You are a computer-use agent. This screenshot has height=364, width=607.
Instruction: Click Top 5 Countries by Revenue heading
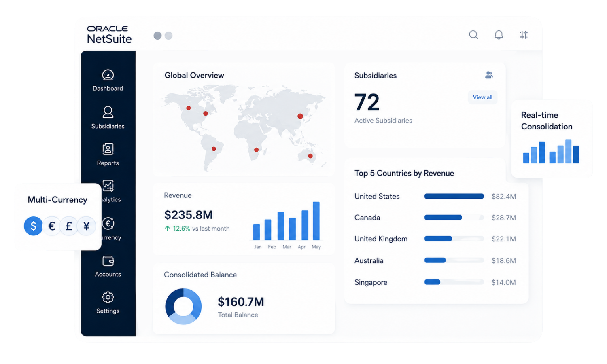[404, 173]
